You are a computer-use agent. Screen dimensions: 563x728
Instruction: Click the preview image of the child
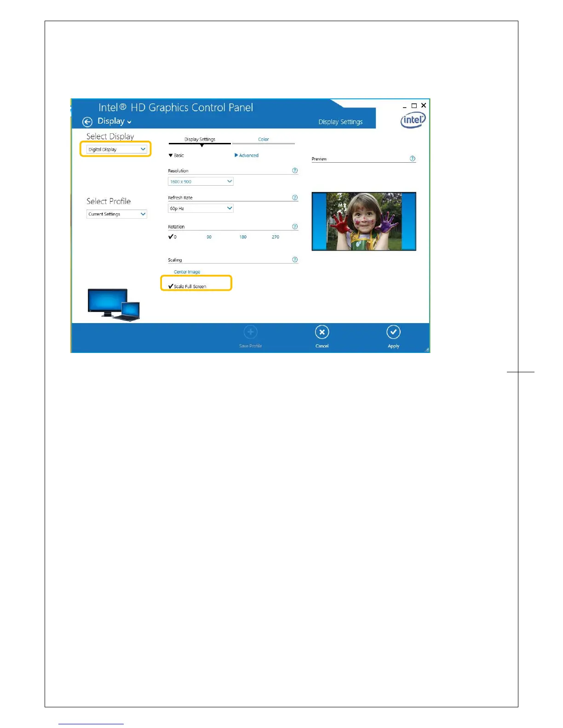364,222
